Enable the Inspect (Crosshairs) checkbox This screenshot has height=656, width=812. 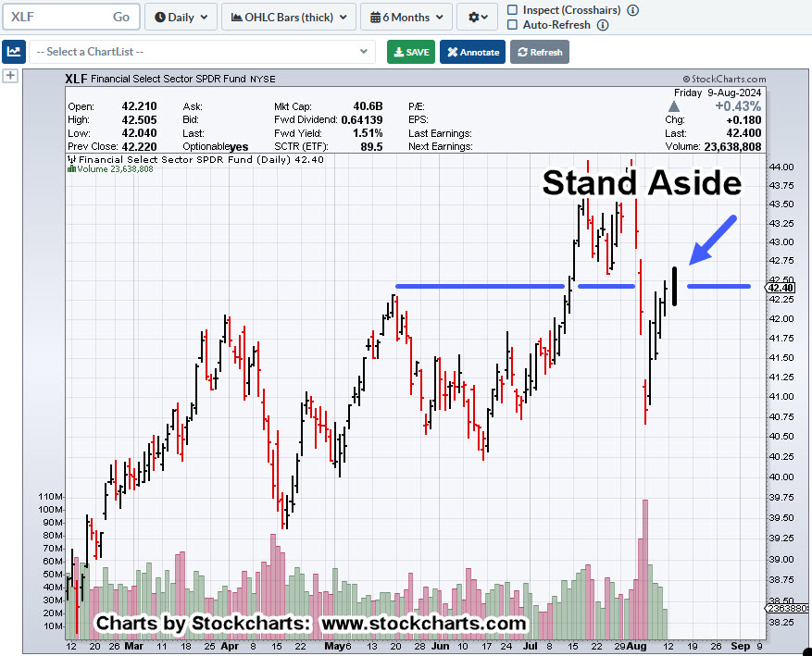[513, 10]
